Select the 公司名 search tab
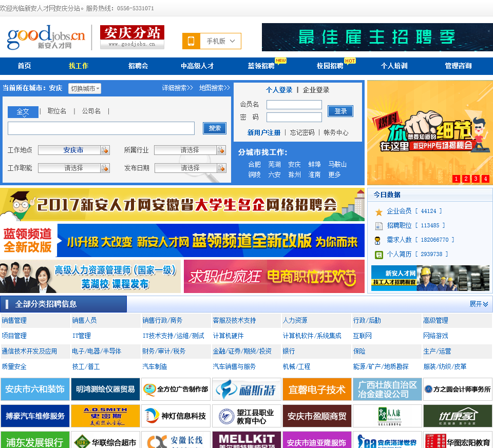Screen dimensions: 493x448 coord(91,111)
